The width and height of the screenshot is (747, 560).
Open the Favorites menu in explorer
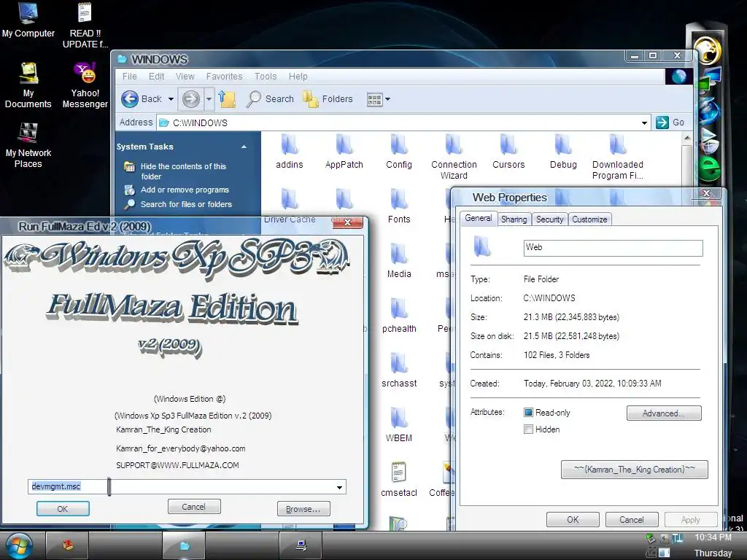click(x=225, y=76)
